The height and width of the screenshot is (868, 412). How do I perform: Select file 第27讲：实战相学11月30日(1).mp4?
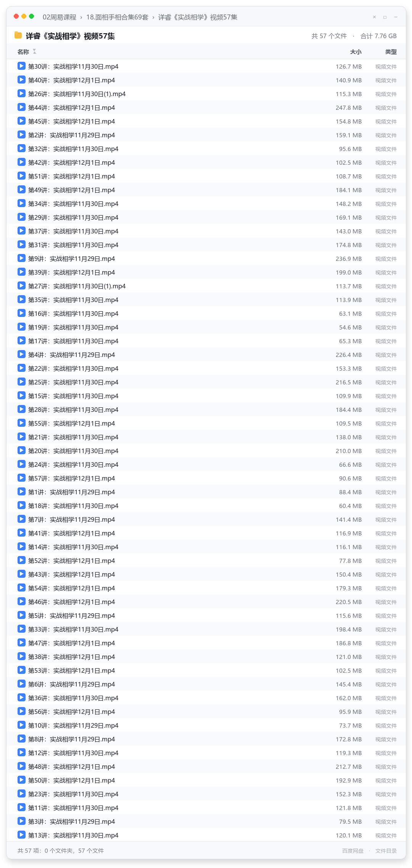tap(77, 286)
